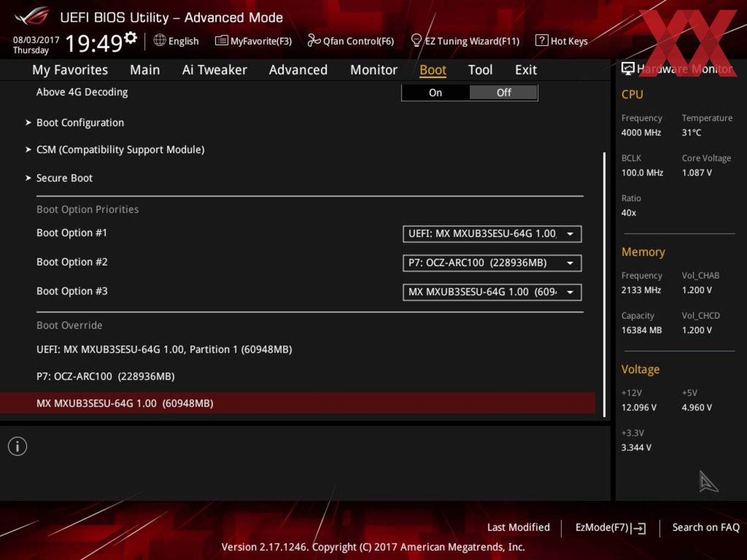This screenshot has width=747, height=560.
Task: Click the EzMode exit arrow icon
Action: pos(638,528)
